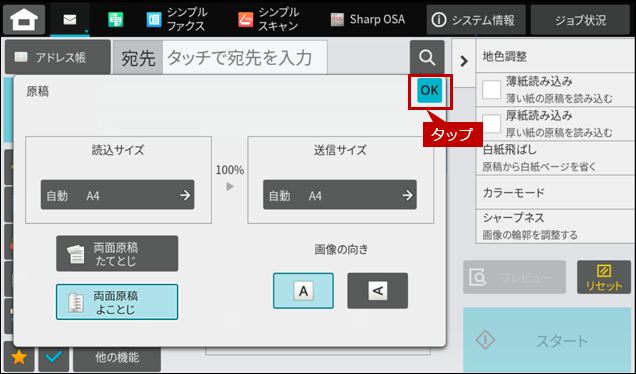The width and height of the screenshot is (636, 374).
Task: Open favorites with the star icon
Action: click(x=19, y=357)
